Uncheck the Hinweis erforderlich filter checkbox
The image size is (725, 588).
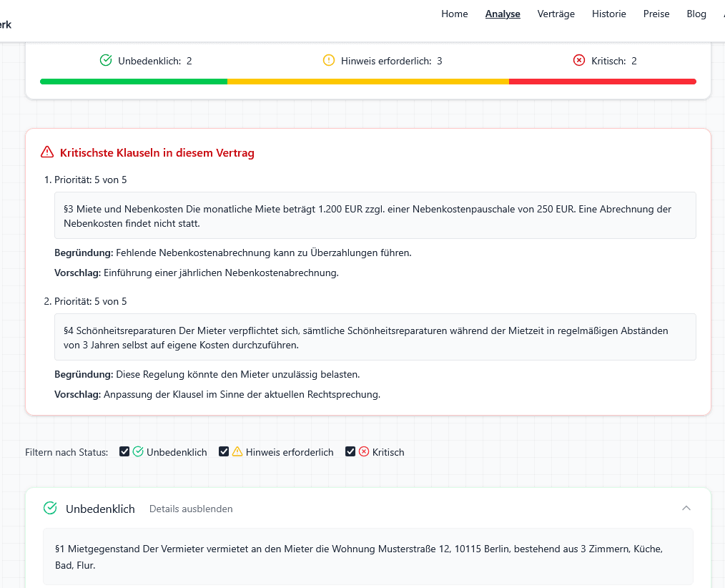(x=224, y=452)
